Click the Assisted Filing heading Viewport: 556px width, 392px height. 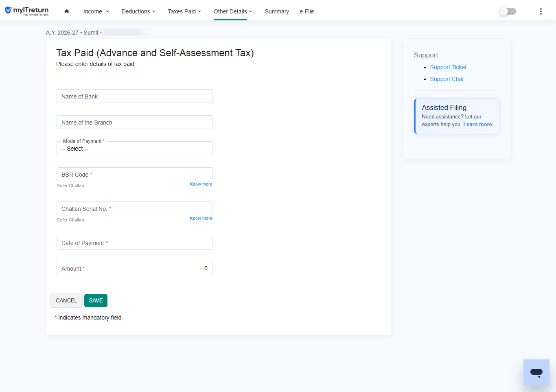(x=444, y=107)
